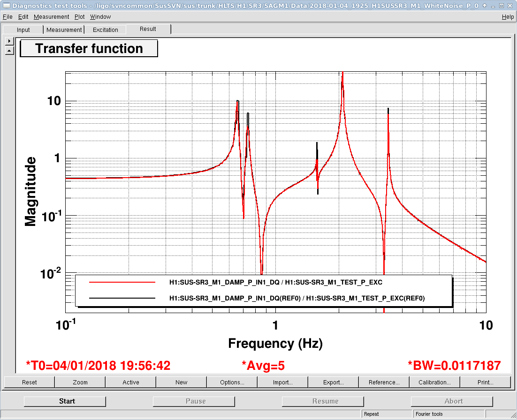Viewport: 517px width, 420px height.
Task: Switch to the Excitation tab
Action: click(105, 30)
